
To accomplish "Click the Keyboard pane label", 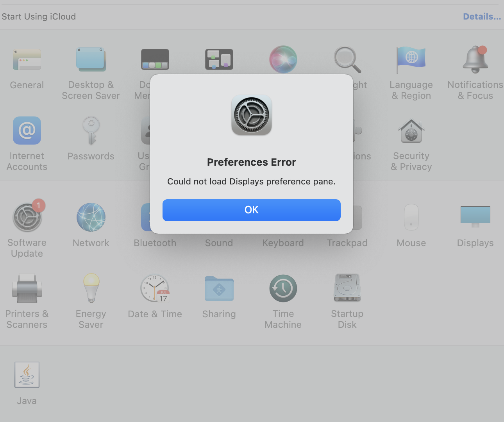I will 283,243.
